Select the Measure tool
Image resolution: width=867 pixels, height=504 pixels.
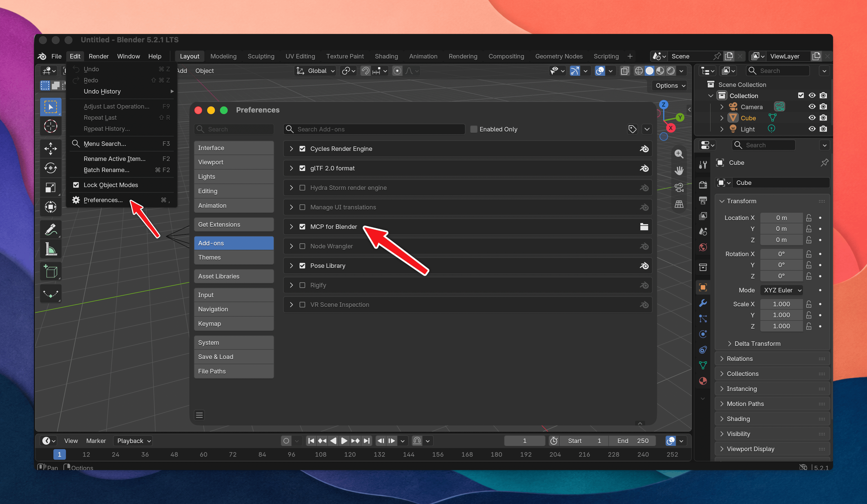click(51, 249)
